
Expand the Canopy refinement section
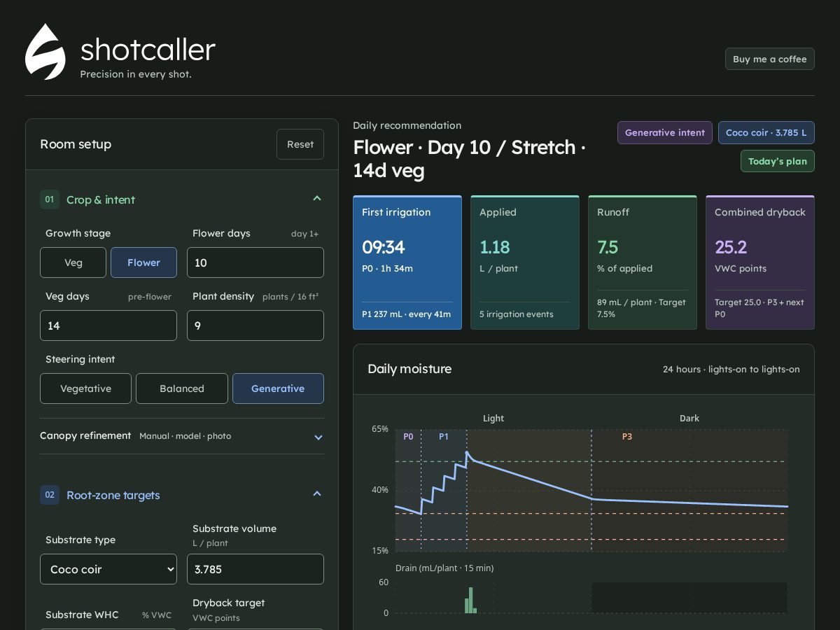tap(318, 437)
